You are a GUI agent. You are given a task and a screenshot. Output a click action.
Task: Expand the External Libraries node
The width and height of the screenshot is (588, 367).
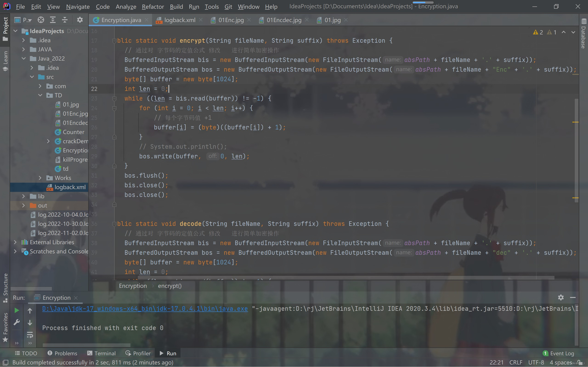(x=15, y=242)
